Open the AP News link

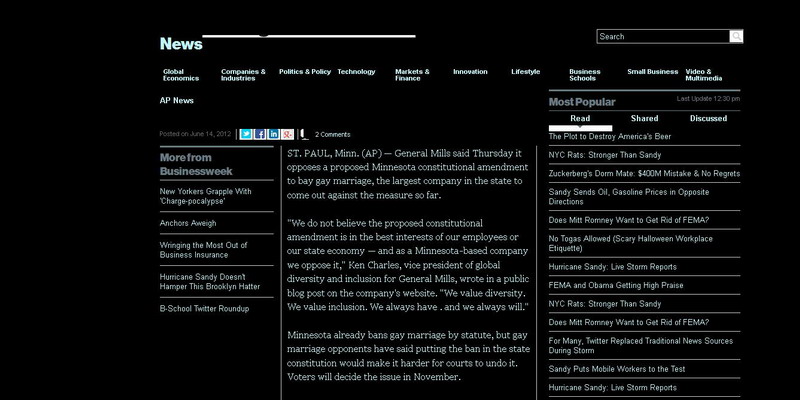(177, 101)
